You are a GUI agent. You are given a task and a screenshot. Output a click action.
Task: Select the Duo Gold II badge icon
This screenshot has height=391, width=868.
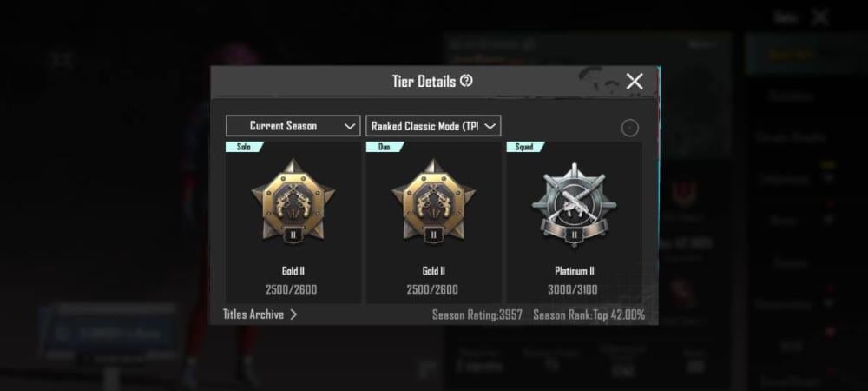click(x=433, y=201)
